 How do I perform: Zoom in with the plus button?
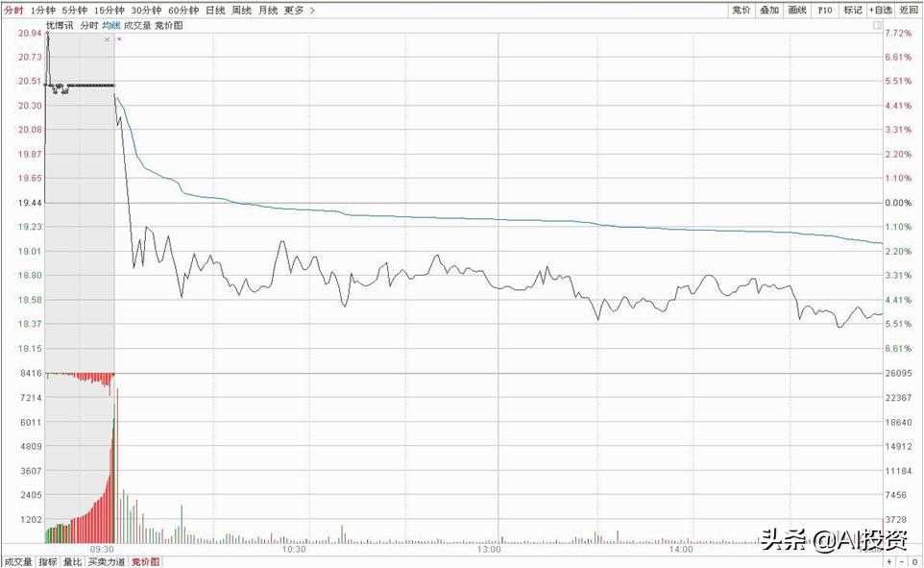click(889, 561)
